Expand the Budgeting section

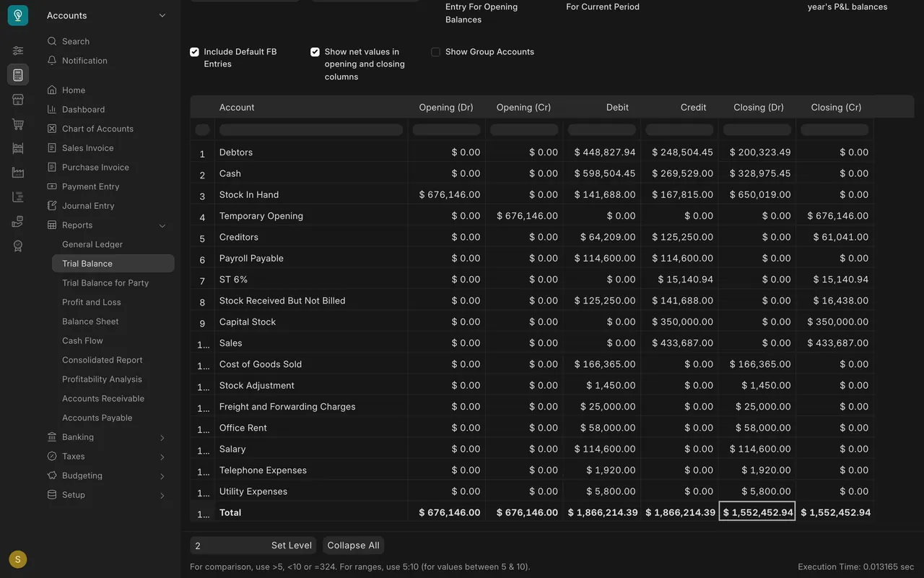[x=106, y=475]
